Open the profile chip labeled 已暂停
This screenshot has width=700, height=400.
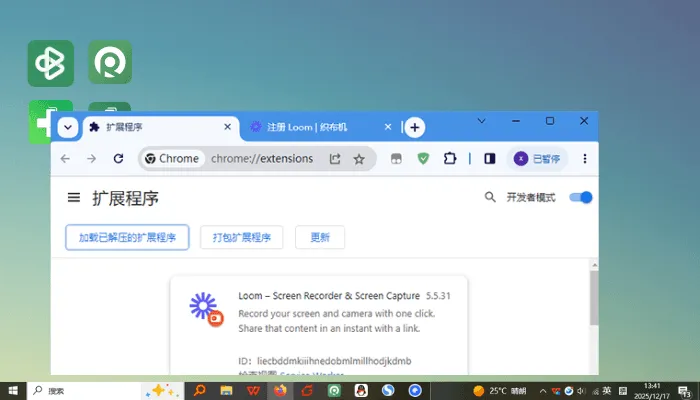coord(537,158)
